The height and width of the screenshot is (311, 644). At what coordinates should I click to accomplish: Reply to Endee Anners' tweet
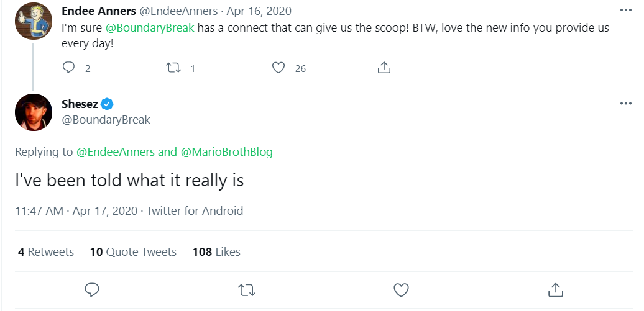coord(68,67)
